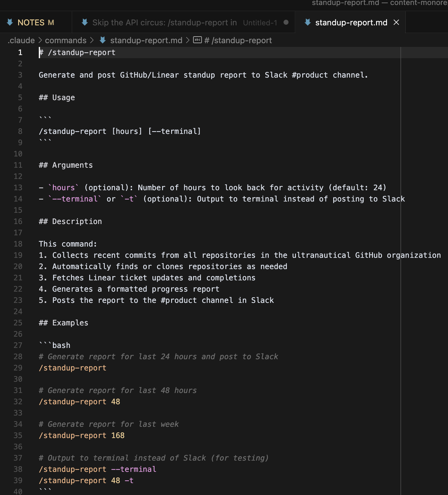448x495 pixels.
Task: Click '/standup-report 48 -t' example line
Action: 86,480
